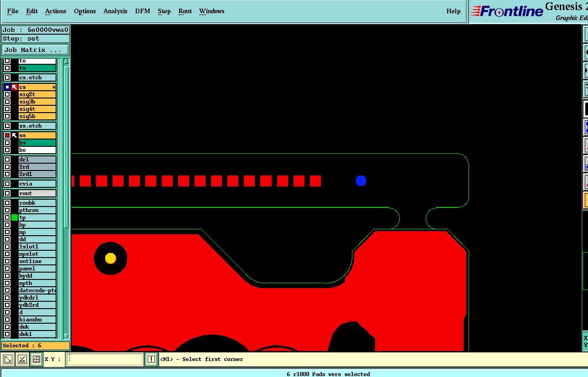This screenshot has height=377, width=588.
Task: Click the white arrow icon on ss layer
Action: coord(15,135)
